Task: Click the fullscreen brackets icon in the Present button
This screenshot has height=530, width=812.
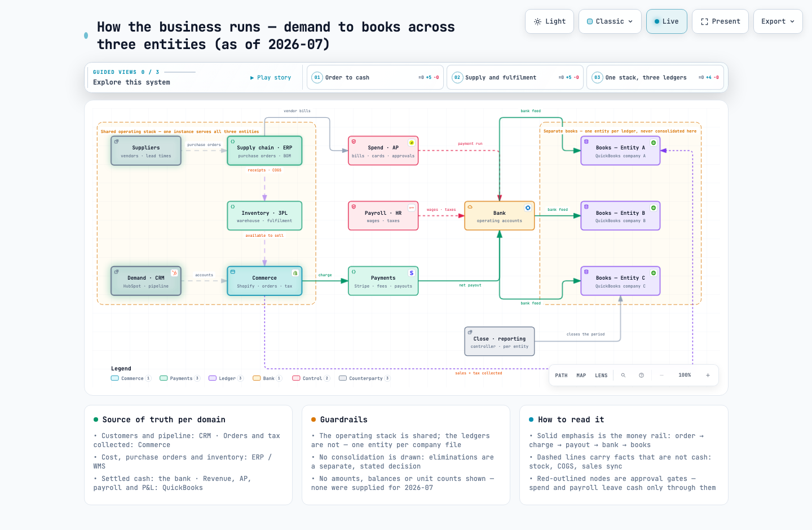Action: click(704, 21)
